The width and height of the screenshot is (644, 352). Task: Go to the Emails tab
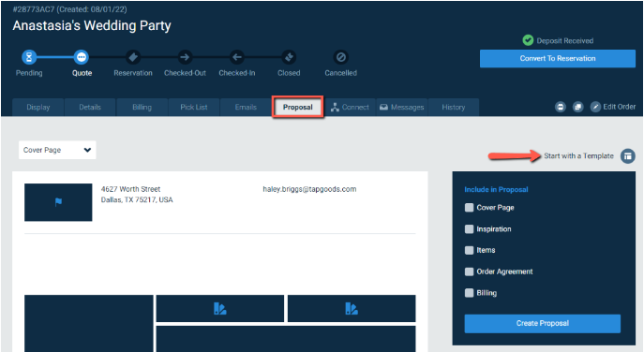coord(246,107)
